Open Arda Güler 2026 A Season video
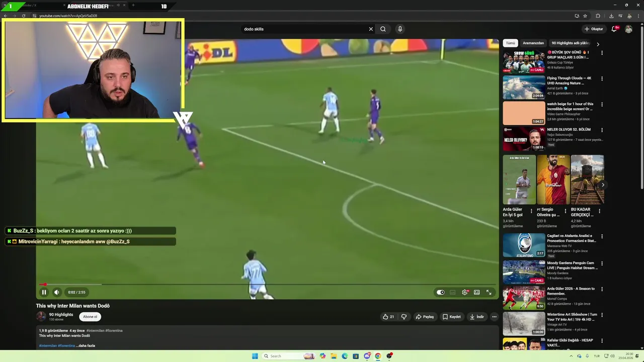 tap(524, 298)
